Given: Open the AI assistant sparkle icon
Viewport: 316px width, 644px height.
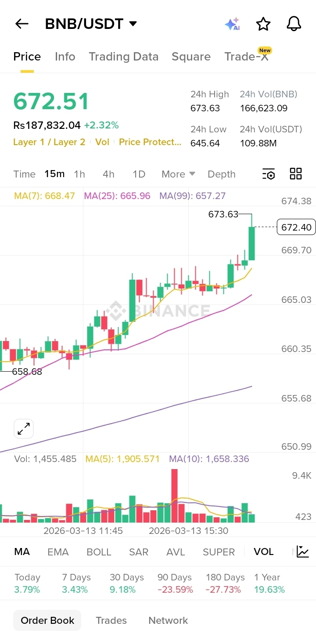Looking at the screenshot, I should [232, 24].
